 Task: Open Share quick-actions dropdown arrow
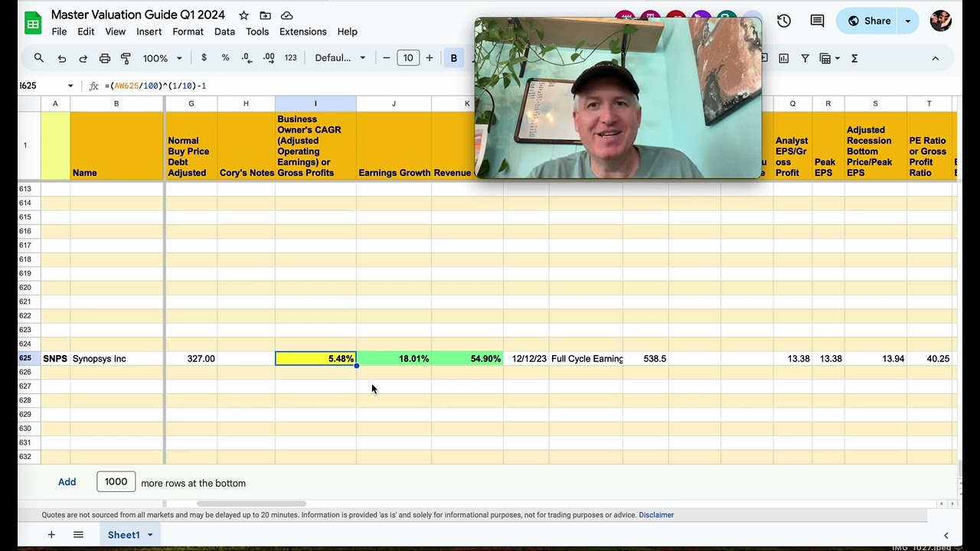coord(908,21)
